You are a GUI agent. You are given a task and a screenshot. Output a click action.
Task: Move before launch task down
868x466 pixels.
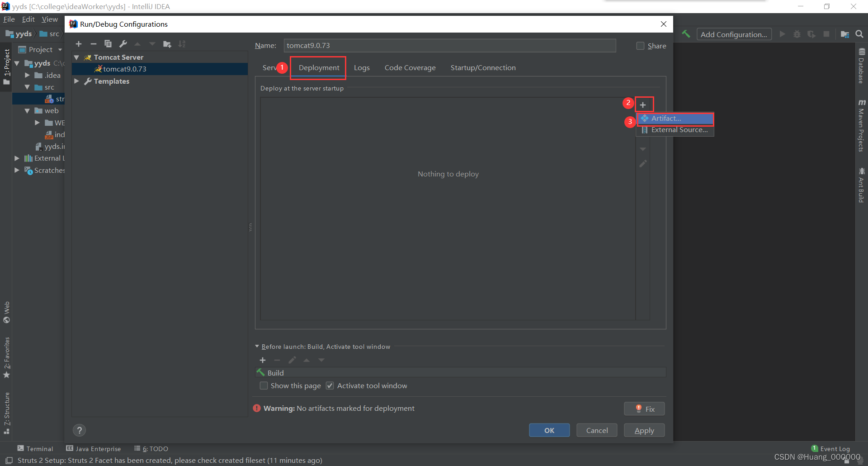[321, 360]
